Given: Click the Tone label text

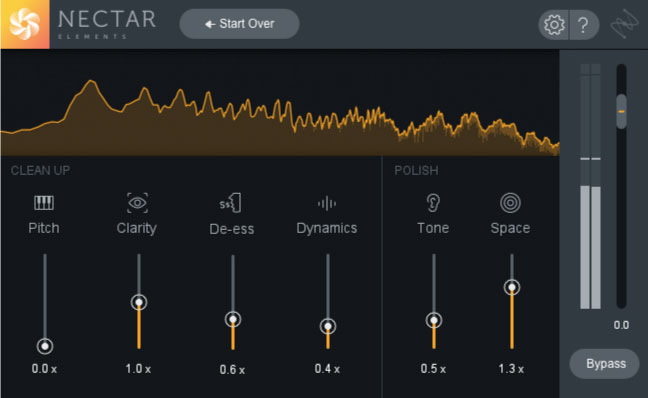Looking at the screenshot, I should pyautogui.click(x=433, y=228).
